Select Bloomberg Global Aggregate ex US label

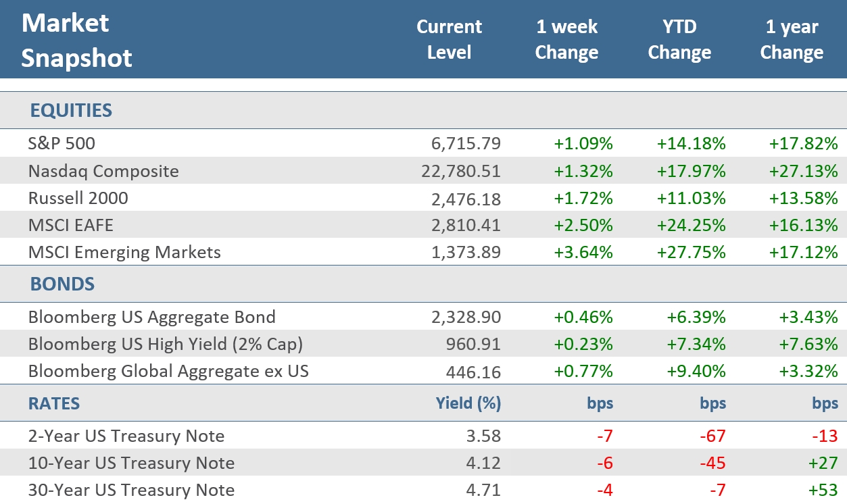(168, 371)
